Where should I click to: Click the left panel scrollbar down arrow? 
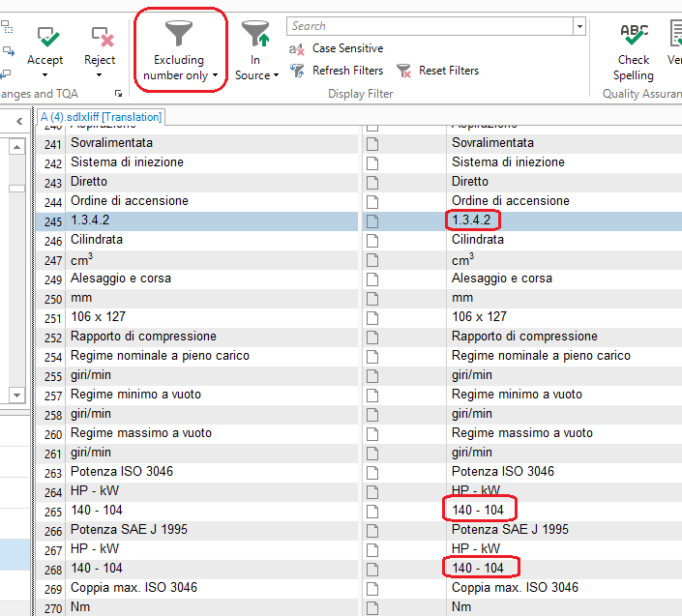(16, 395)
